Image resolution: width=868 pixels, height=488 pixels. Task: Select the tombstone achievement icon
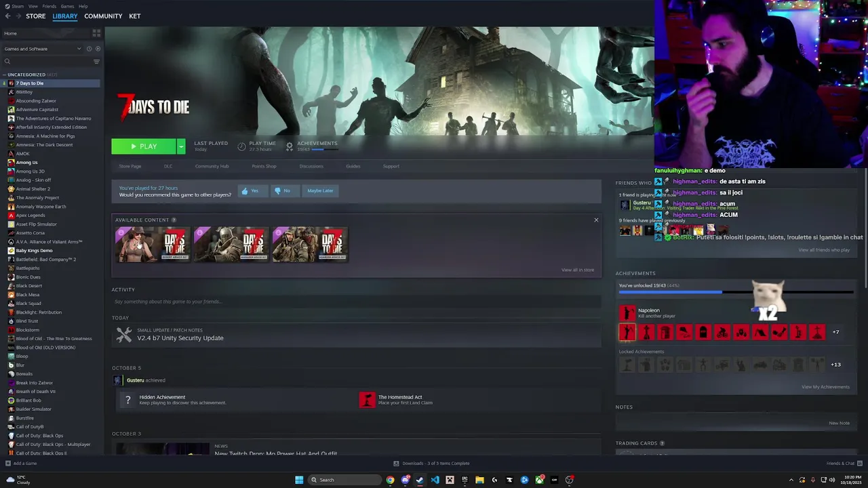point(703,332)
